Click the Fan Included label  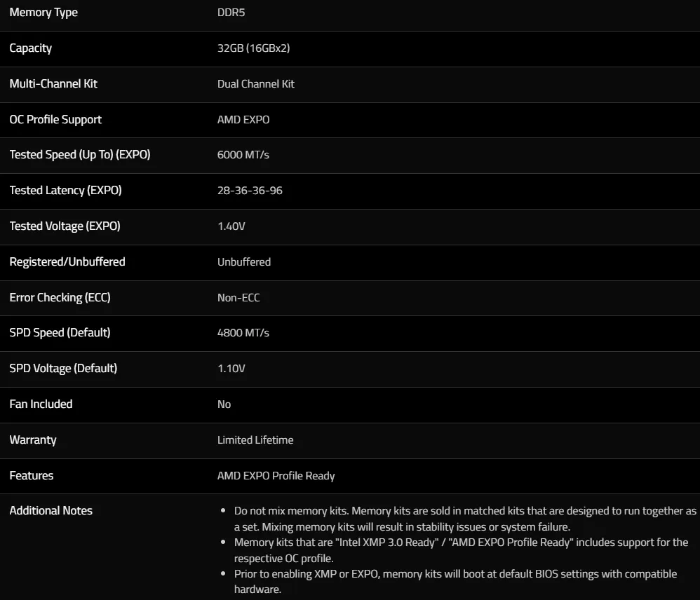[x=41, y=404]
